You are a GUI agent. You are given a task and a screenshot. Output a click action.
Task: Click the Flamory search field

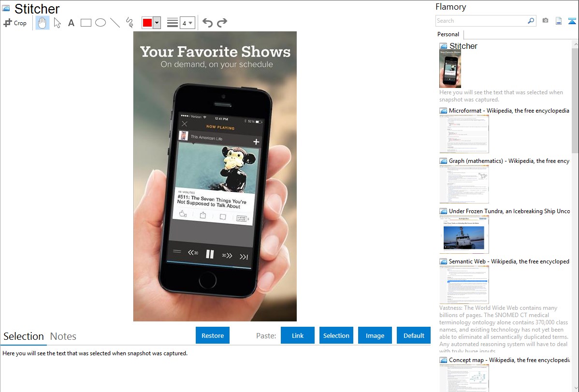[x=481, y=21]
